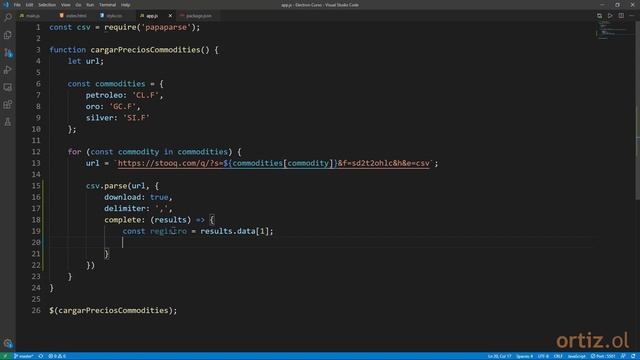Click the JavaScript language mode selector

pyautogui.click(x=576, y=356)
